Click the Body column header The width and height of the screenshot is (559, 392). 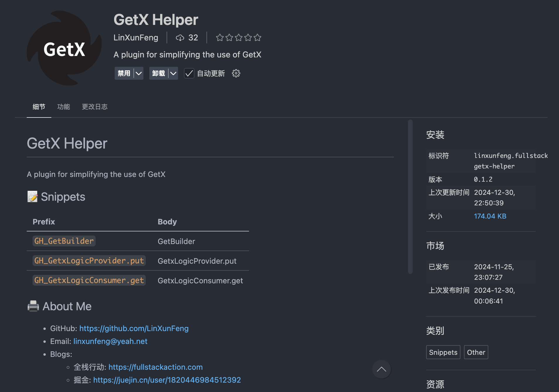[x=167, y=222]
